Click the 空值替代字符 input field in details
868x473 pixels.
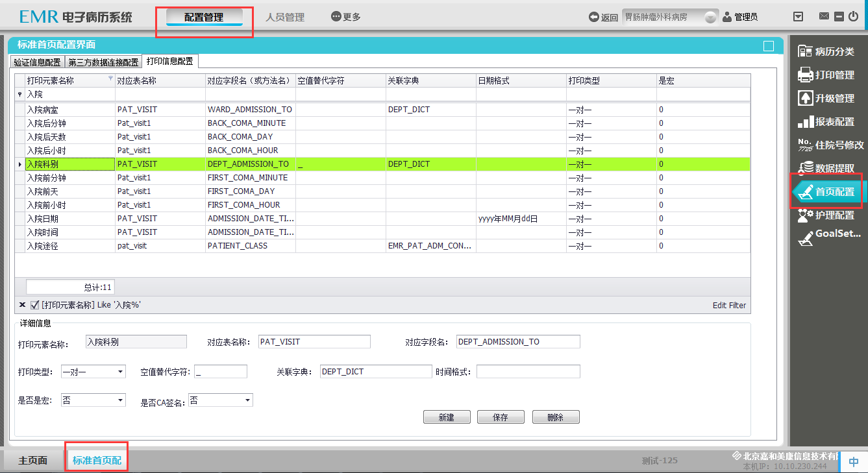pos(221,372)
